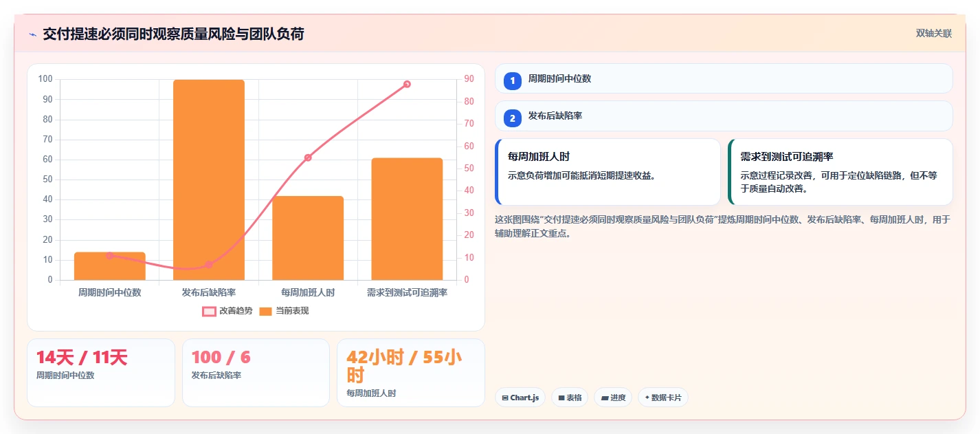Click the icon inside 进度 chip
Screen dimensions: 980x434
click(604, 398)
